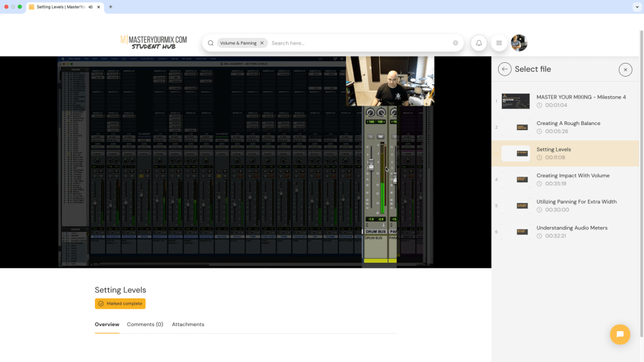Click the search magnifier icon
This screenshot has width=644, height=362.
(211, 43)
